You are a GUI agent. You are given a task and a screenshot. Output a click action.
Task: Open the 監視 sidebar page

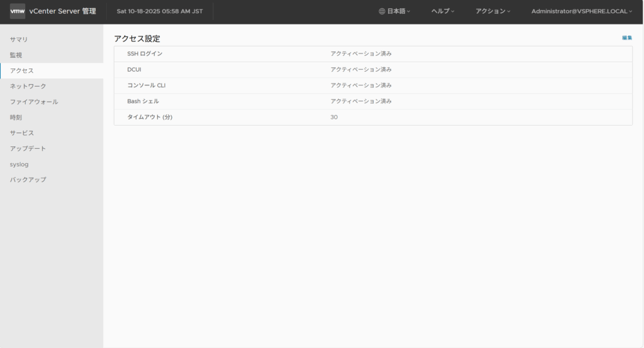coord(16,55)
